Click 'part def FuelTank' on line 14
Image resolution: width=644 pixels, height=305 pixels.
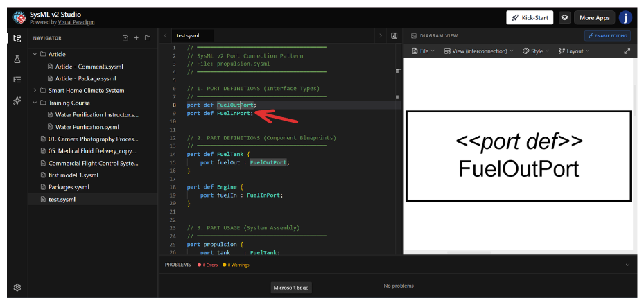tap(215, 154)
